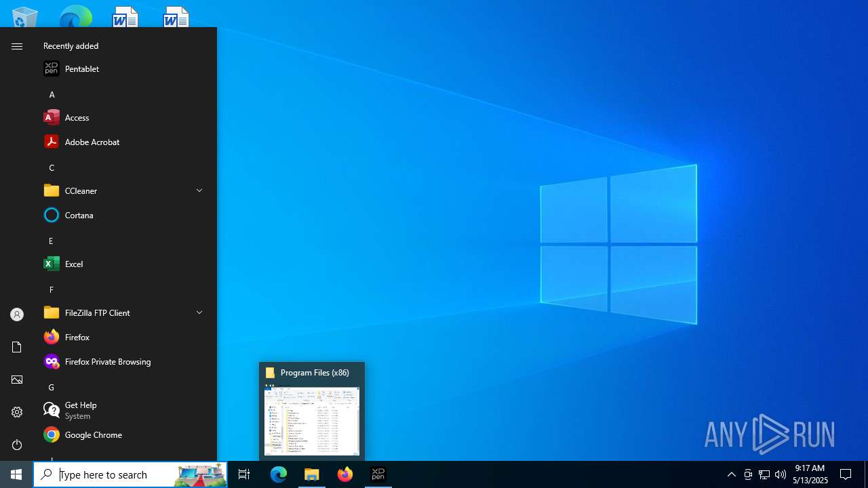Launch Google Chrome from app list
The image size is (868, 488).
click(x=125, y=434)
